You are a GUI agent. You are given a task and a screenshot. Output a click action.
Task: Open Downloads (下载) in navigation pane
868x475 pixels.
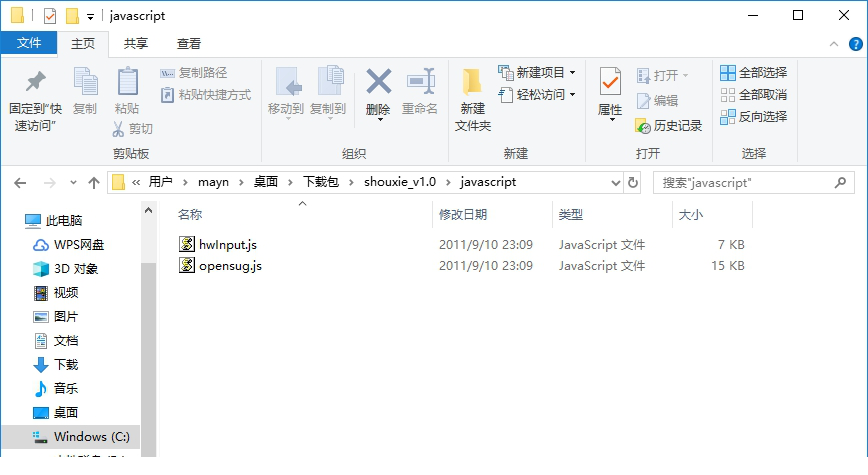56,365
